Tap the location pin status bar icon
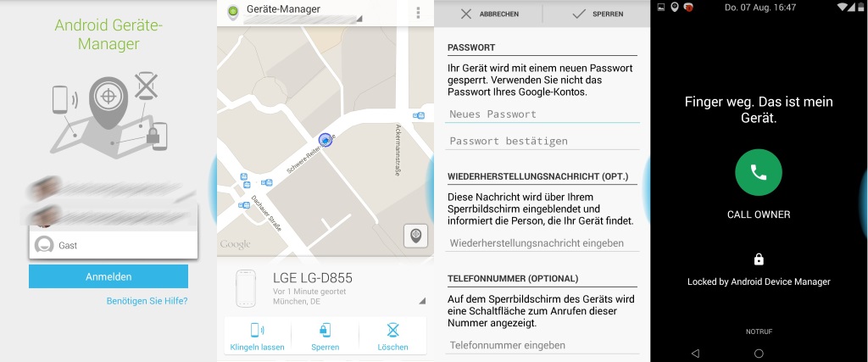Image resolution: width=868 pixels, height=362 pixels. tap(674, 7)
